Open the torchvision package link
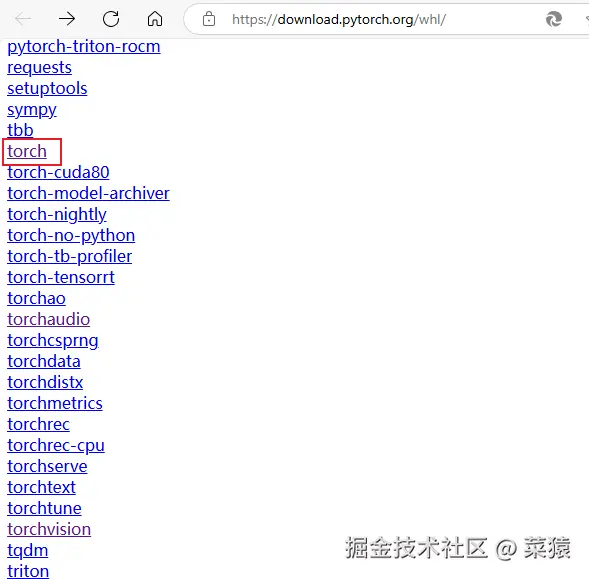 pos(49,530)
